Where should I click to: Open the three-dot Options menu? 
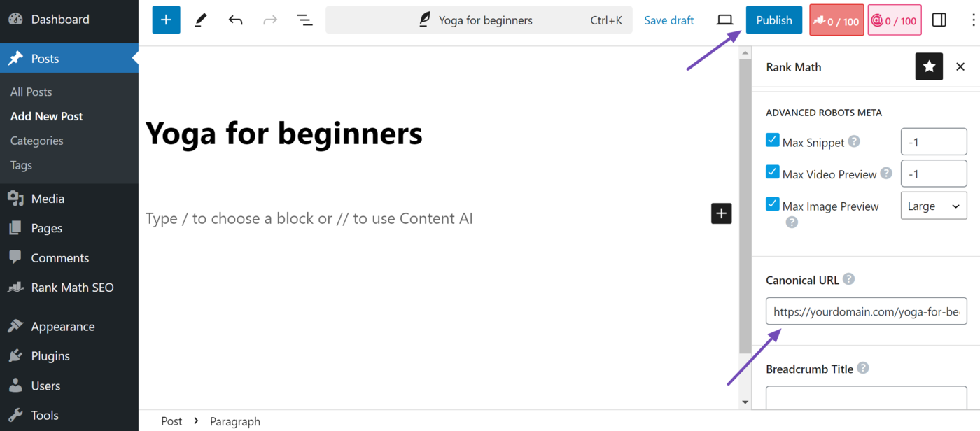point(973,20)
